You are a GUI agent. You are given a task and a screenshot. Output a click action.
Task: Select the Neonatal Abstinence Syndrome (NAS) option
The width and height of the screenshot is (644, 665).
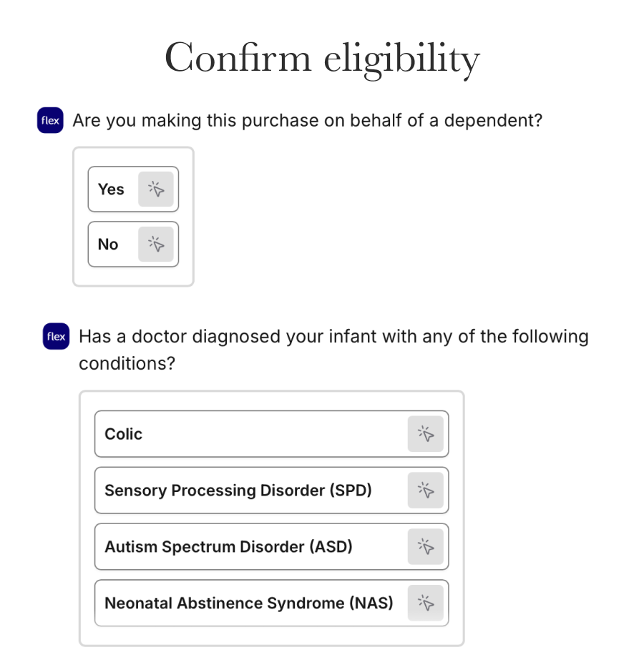(248, 604)
